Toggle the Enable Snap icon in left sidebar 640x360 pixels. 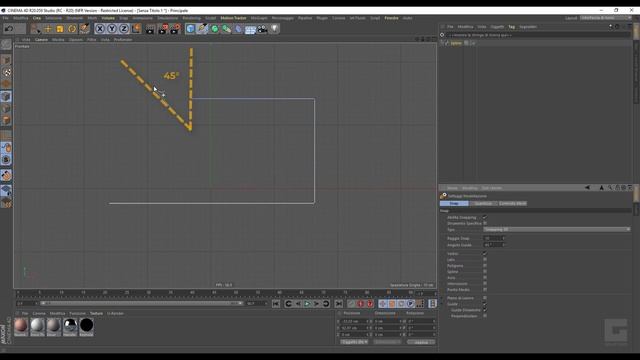click(x=6, y=176)
